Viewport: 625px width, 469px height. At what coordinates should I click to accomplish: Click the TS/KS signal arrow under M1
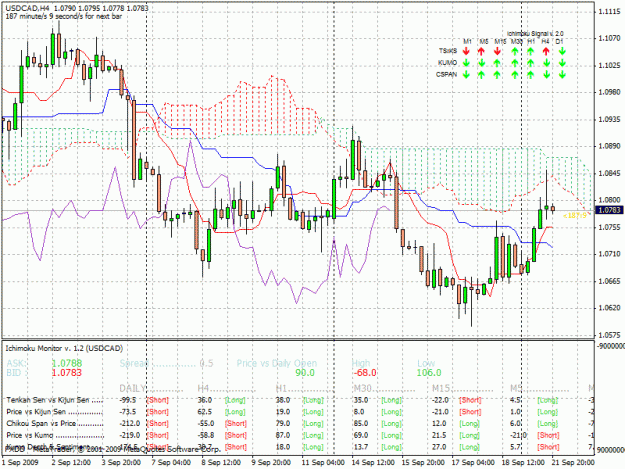(466, 51)
